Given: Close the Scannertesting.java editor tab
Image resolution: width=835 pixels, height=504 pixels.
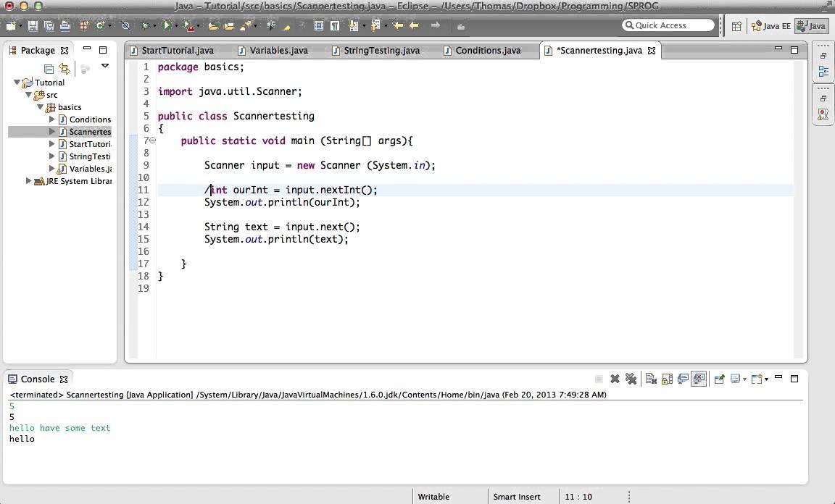Looking at the screenshot, I should 652,51.
